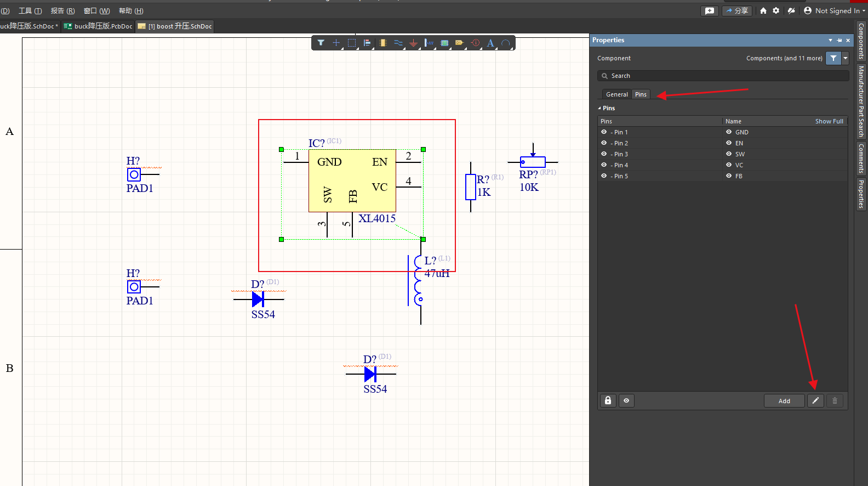Open the add comment icon
The image size is (868, 486).
[710, 11]
